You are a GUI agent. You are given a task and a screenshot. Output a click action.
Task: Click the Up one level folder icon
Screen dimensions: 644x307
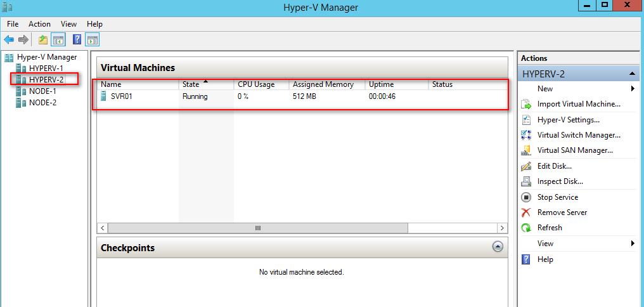point(42,40)
